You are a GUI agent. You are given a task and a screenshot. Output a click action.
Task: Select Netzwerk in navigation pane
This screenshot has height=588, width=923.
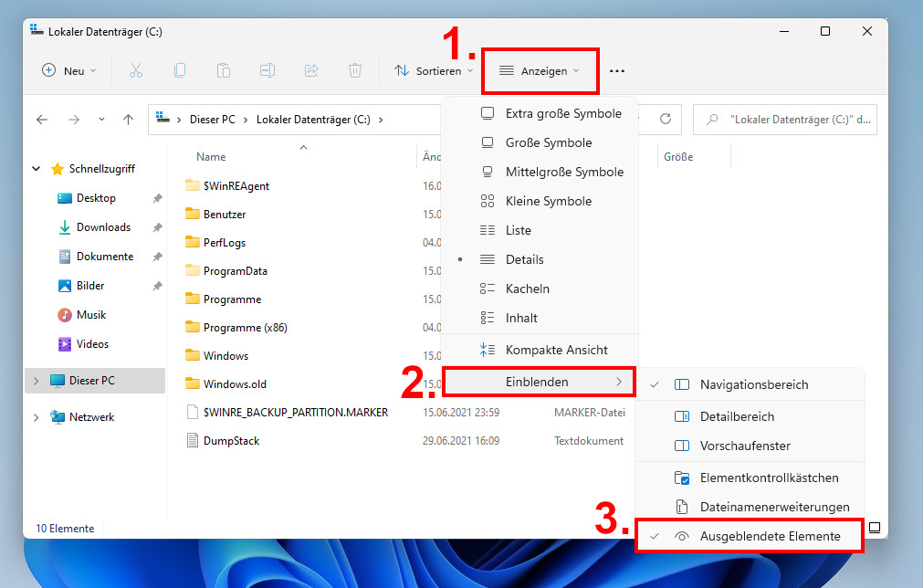tap(91, 417)
